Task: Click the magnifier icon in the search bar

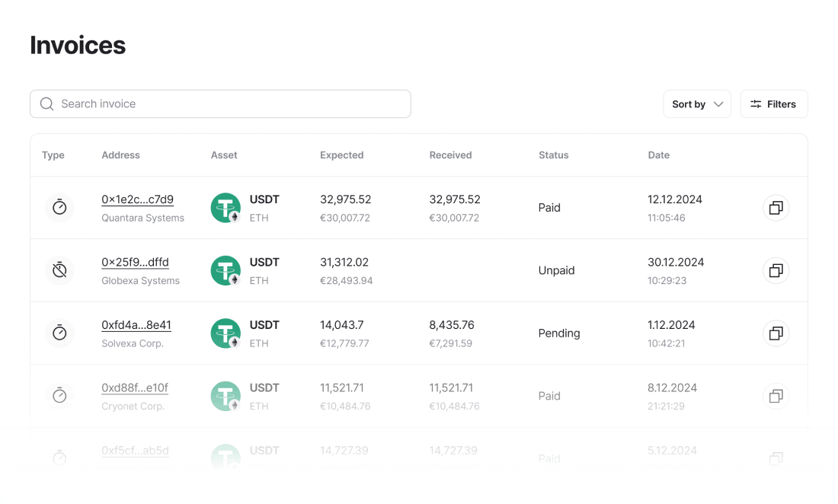Action: click(x=46, y=104)
